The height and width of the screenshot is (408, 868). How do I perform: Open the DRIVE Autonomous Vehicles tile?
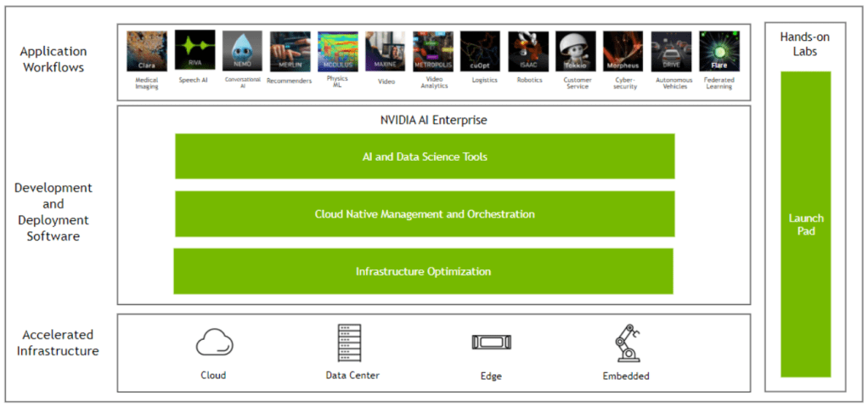[671, 51]
